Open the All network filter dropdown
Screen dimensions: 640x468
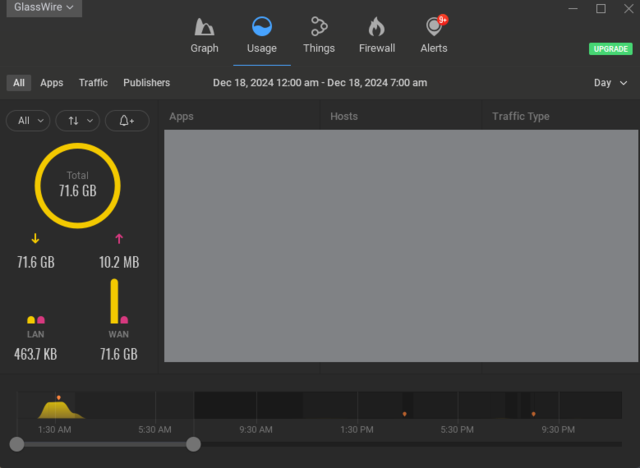[x=28, y=121]
